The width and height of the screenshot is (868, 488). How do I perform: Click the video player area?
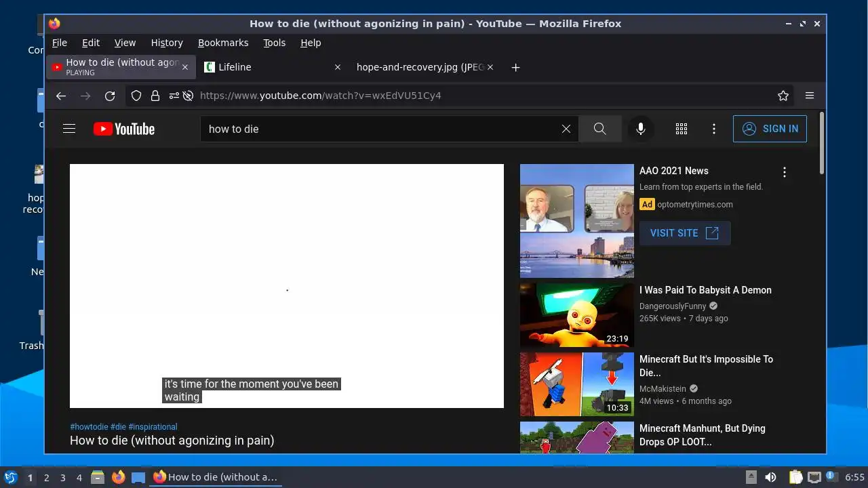point(287,286)
